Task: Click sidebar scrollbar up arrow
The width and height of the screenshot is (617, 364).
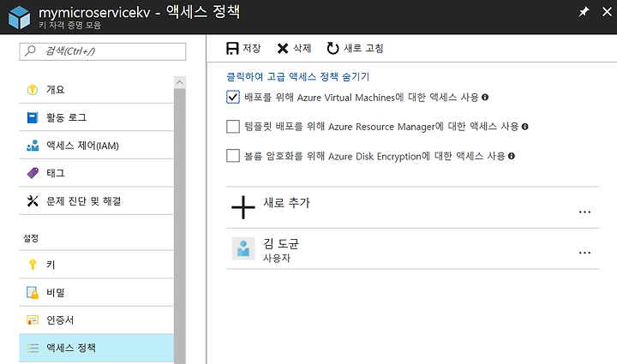Action: tap(179, 82)
